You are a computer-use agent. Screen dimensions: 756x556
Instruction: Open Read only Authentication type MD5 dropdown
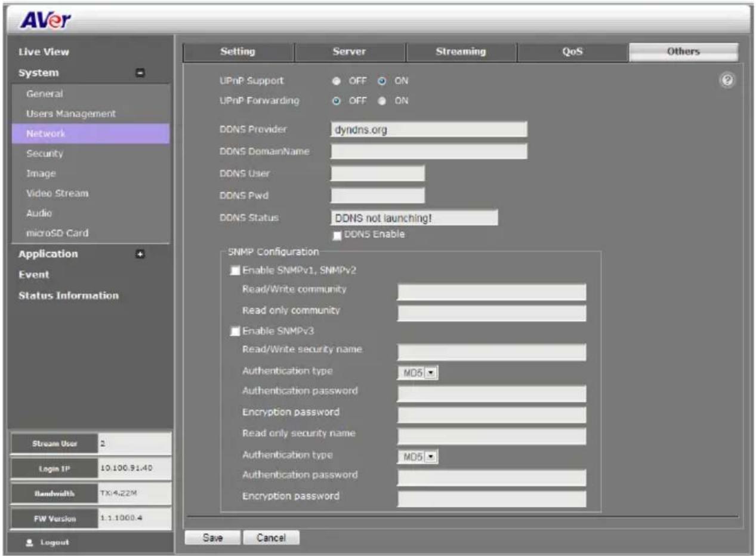[418, 457]
